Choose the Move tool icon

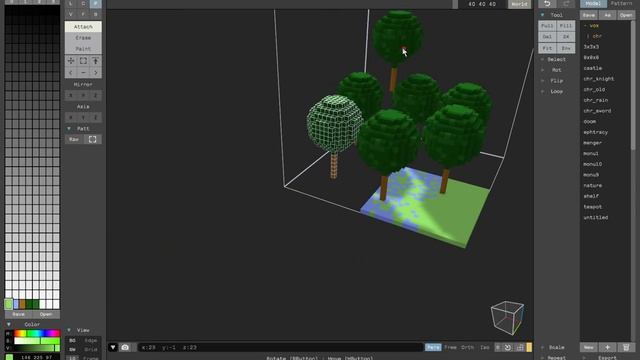(71, 61)
